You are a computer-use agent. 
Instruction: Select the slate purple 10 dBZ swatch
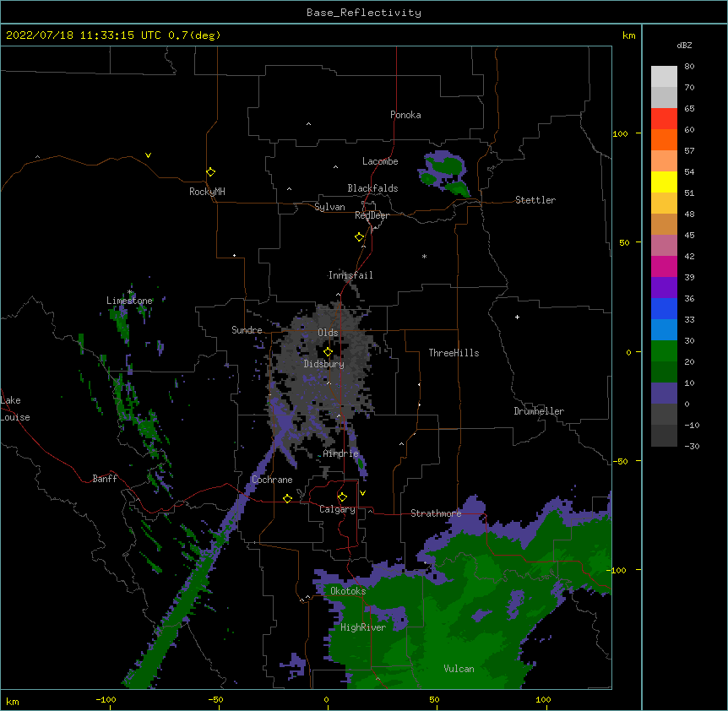(x=664, y=393)
